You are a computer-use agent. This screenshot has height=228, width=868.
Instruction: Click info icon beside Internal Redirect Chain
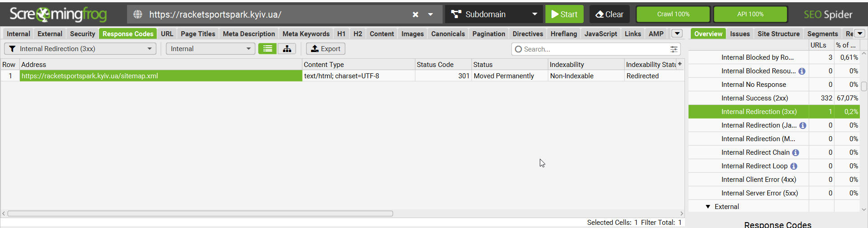point(796,153)
